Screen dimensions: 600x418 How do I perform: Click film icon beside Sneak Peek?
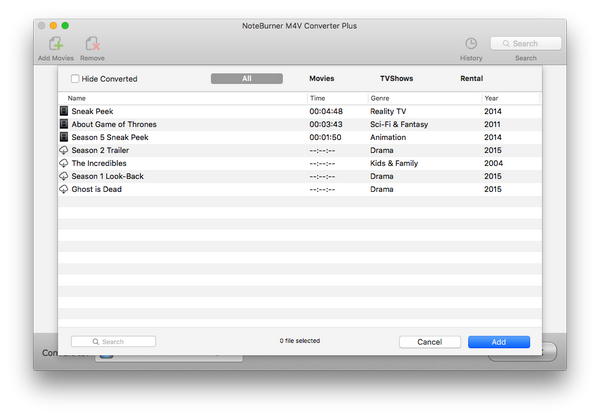pyautogui.click(x=64, y=111)
